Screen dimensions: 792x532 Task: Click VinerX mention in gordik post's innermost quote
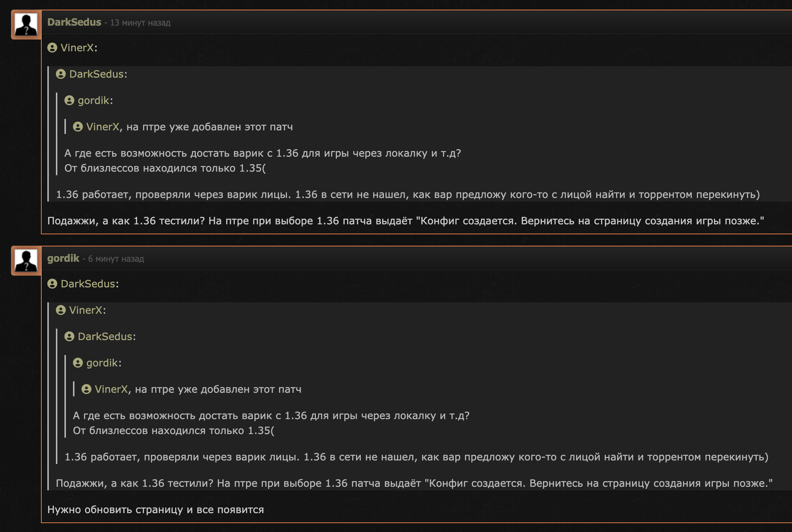(111, 389)
